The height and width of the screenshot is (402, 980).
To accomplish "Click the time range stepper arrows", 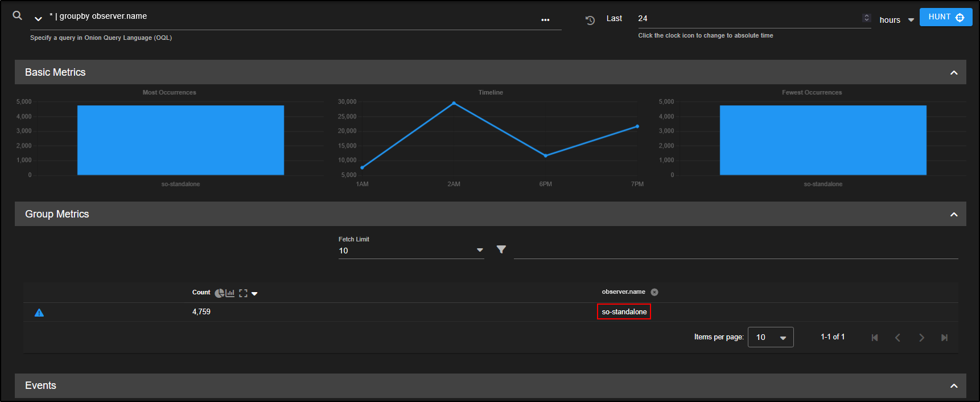I will point(867,18).
